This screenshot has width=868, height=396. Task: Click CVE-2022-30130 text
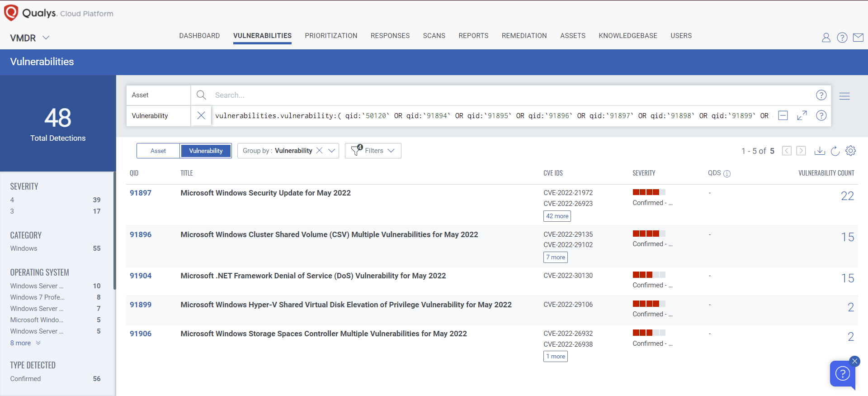coord(568,276)
